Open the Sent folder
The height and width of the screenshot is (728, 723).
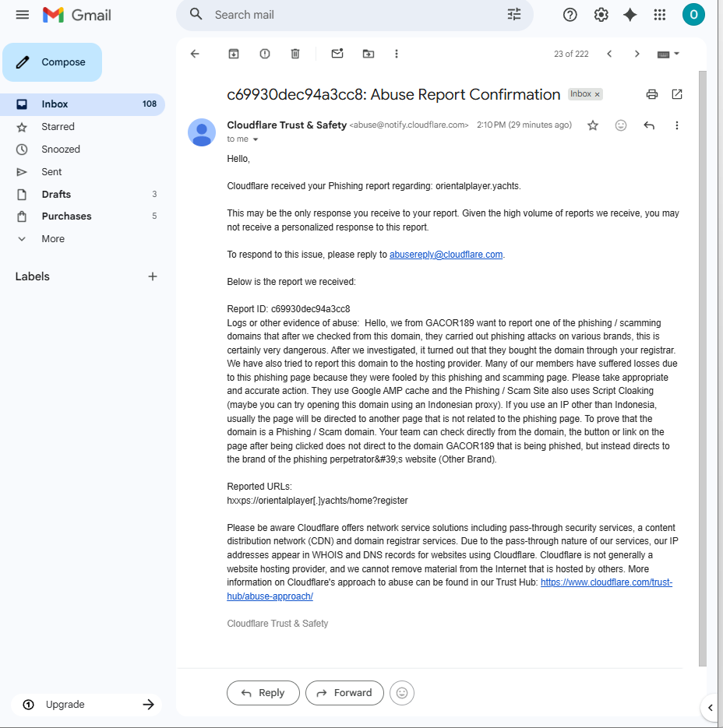[83, 172]
